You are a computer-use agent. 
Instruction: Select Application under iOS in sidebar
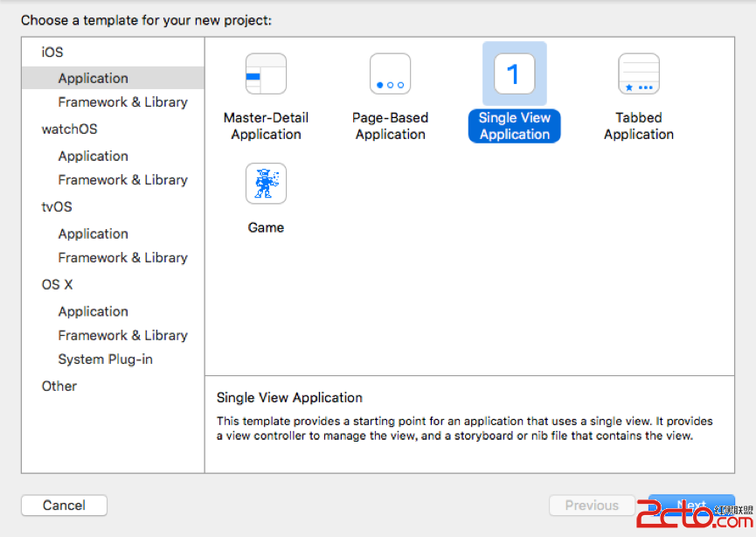94,78
